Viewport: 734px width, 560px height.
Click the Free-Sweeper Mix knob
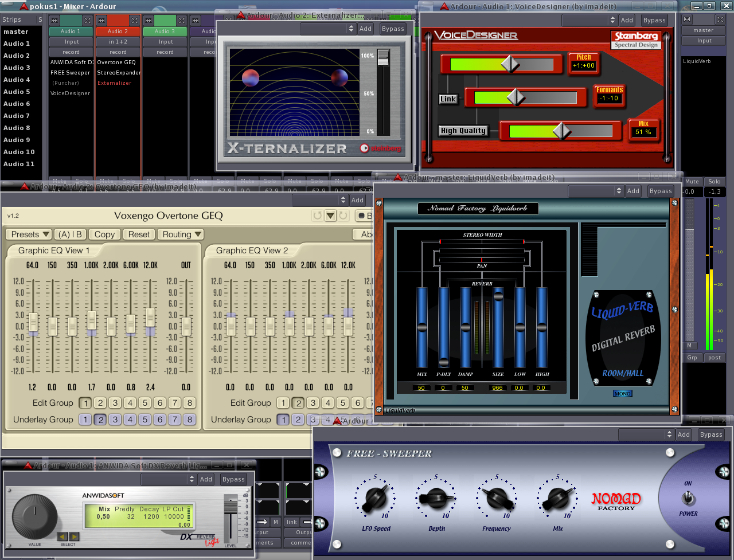558,498
